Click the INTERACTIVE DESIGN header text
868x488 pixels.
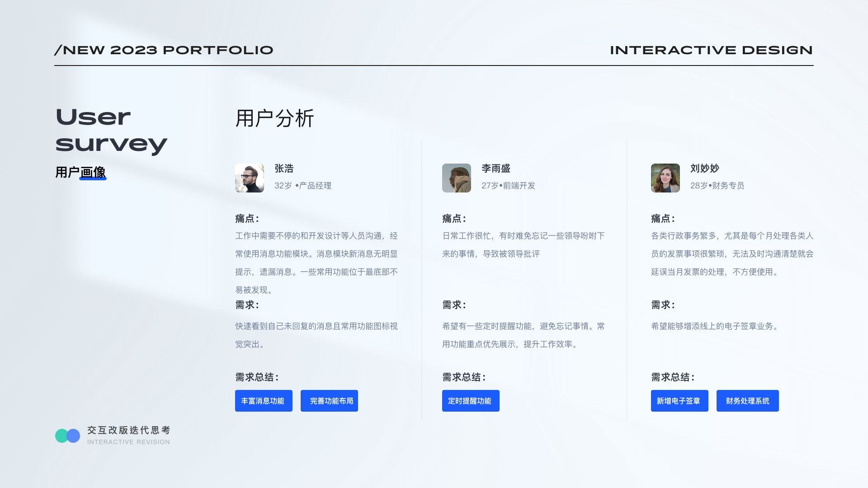pos(712,50)
